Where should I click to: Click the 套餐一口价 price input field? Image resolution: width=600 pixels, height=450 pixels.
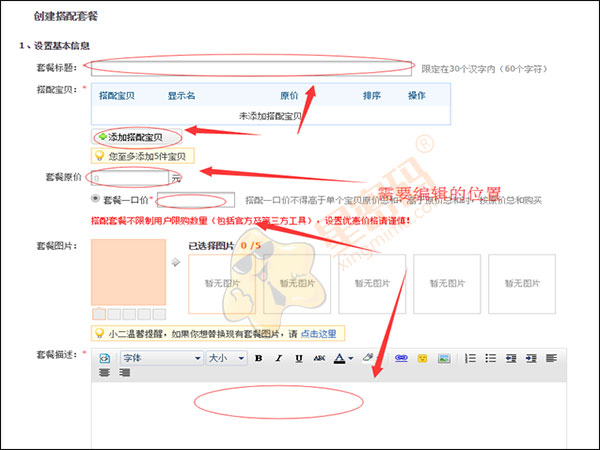196,200
